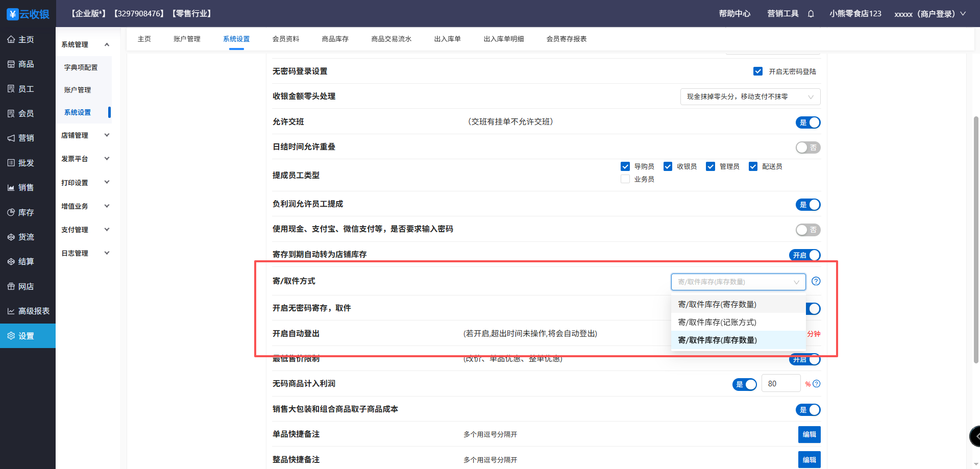Click help icon next to 无码商品计入利润 percent

click(817, 384)
